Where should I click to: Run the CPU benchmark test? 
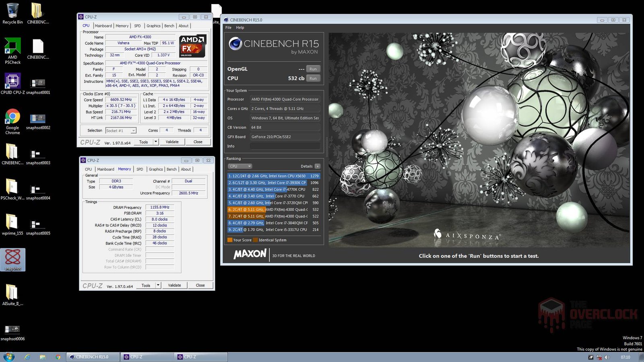point(313,78)
